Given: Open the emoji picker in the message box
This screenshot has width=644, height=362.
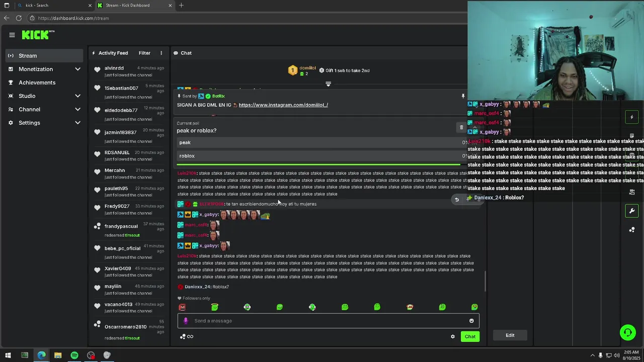Looking at the screenshot, I should click(x=471, y=321).
